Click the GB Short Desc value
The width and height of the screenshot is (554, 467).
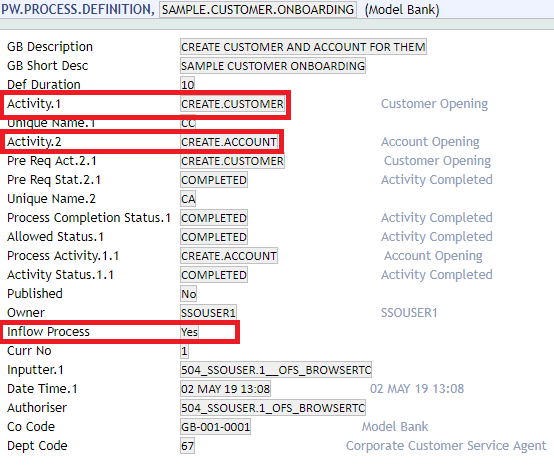(x=273, y=66)
